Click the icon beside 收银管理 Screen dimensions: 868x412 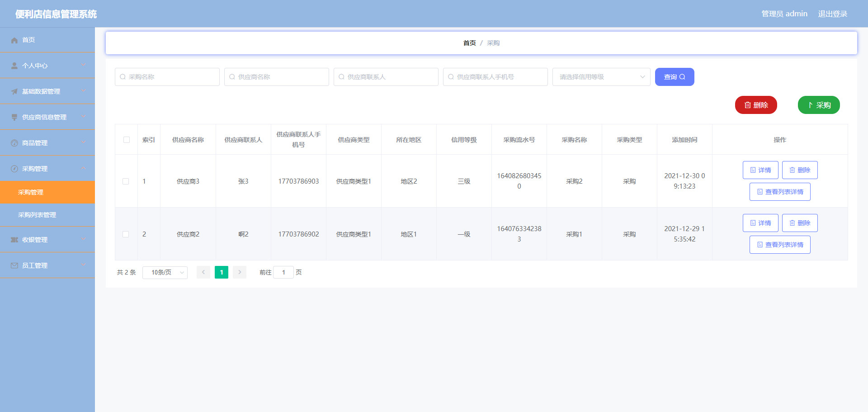coord(14,240)
